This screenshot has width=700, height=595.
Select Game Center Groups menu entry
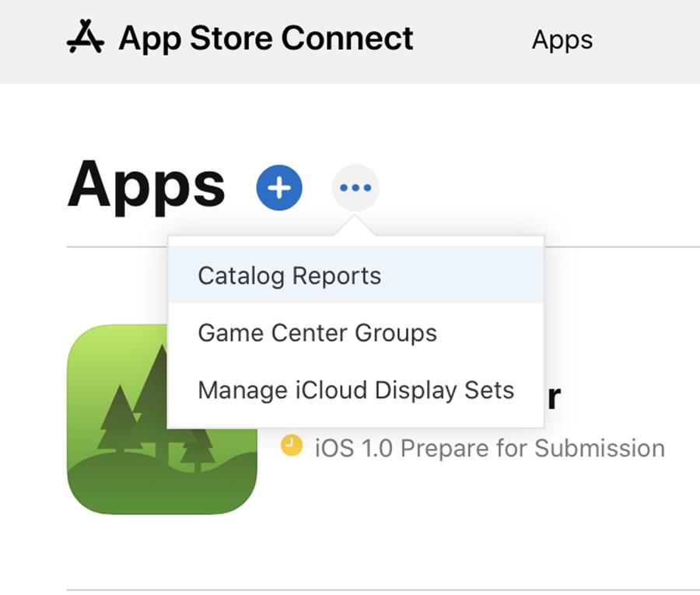click(x=355, y=333)
